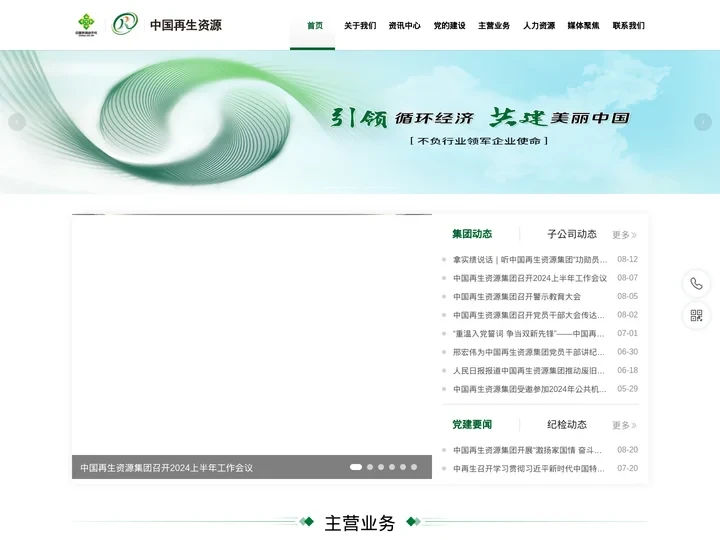Open the 资讯中心 menu item
This screenshot has height=540, width=720.
(x=405, y=26)
